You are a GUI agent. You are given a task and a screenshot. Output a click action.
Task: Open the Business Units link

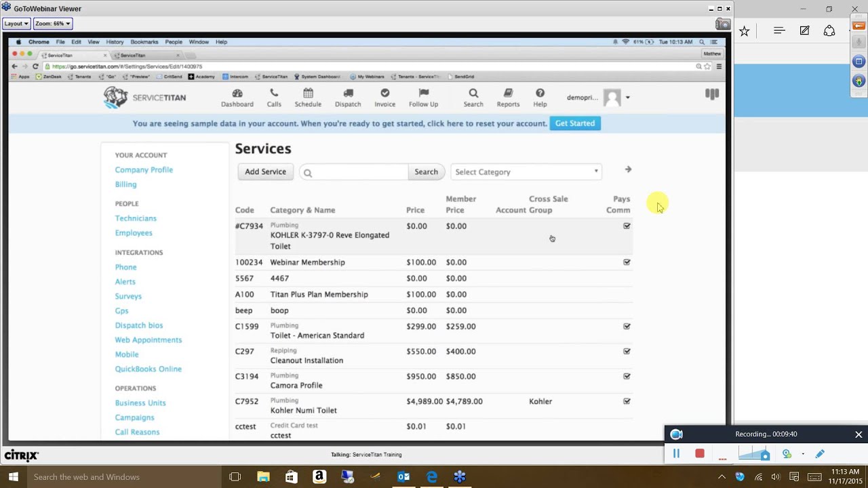(140, 403)
